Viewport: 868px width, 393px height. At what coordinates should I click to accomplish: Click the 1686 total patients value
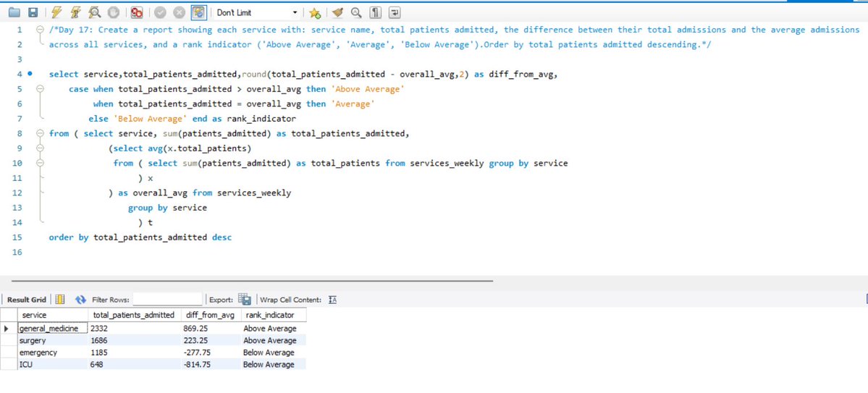click(135, 340)
